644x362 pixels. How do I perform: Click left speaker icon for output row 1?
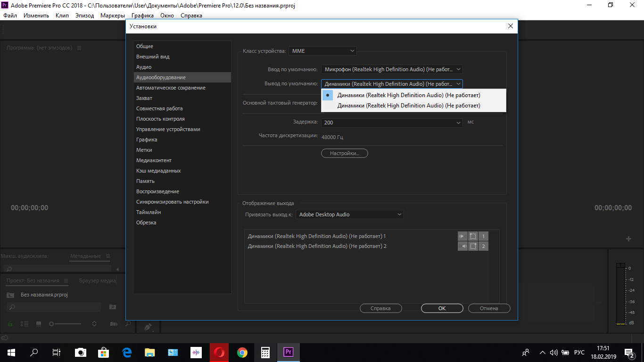(x=462, y=236)
